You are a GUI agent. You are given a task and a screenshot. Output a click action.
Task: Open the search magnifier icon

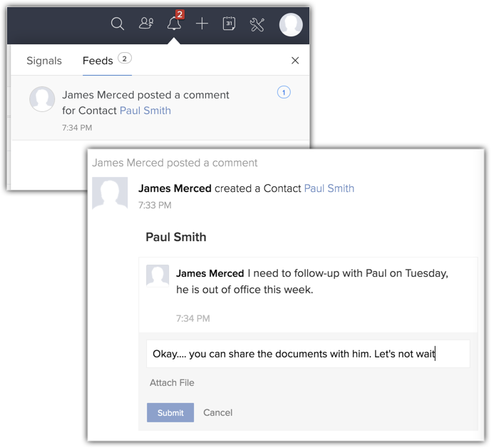[118, 24]
